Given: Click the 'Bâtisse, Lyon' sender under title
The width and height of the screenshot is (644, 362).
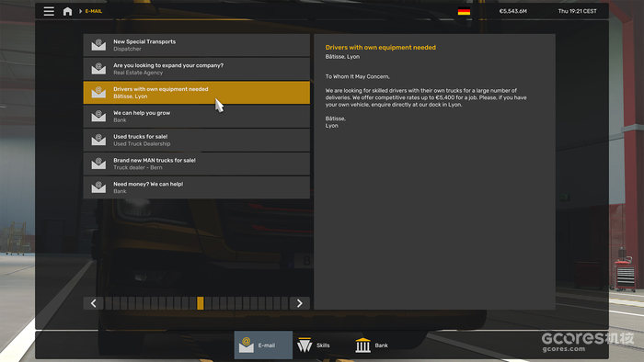Looking at the screenshot, I should [342, 57].
